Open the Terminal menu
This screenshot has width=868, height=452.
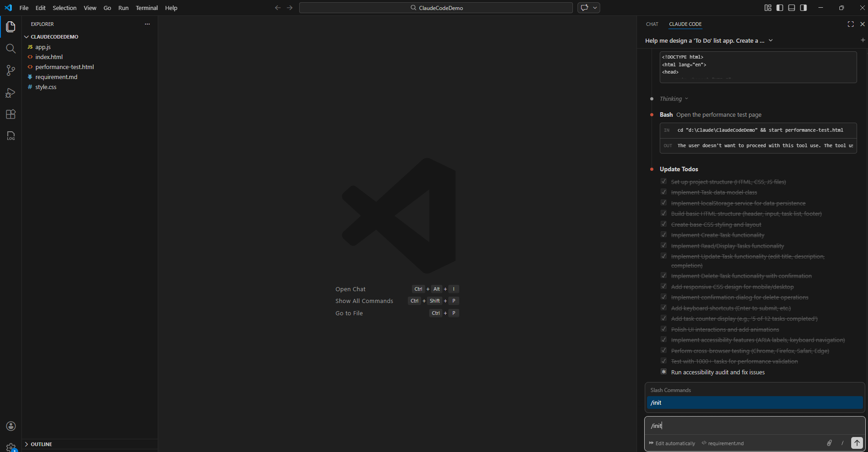pos(146,8)
